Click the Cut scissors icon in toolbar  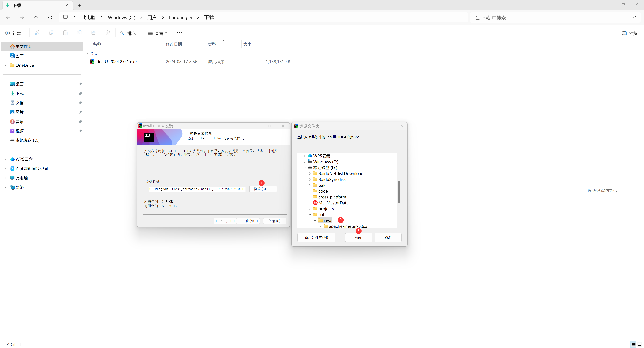(x=37, y=33)
